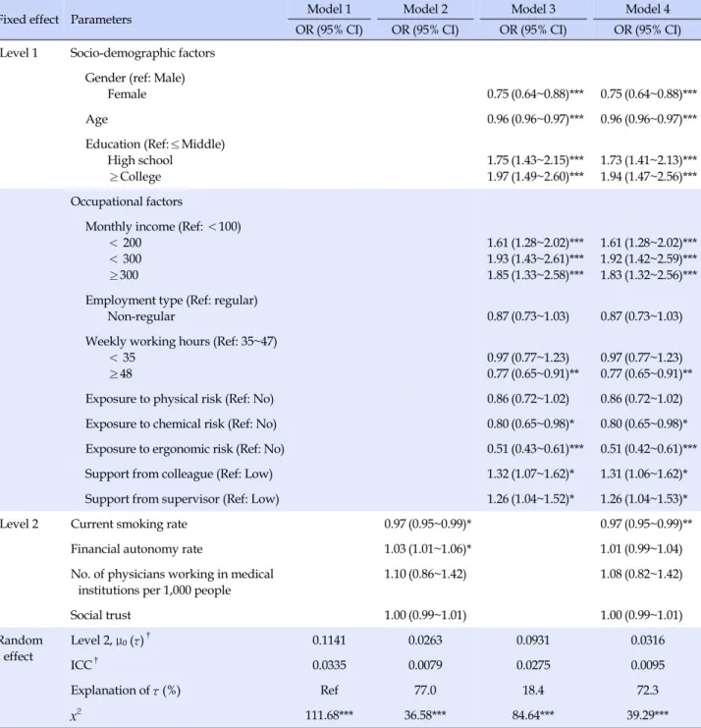Screen dimensions: 701x728
Task: Select the Model 1 column header
Action: (329, 9)
